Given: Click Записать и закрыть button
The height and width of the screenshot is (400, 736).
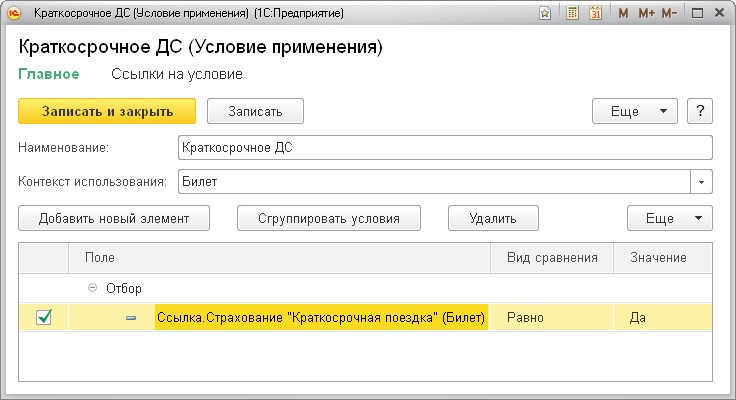Looking at the screenshot, I should tap(107, 110).
